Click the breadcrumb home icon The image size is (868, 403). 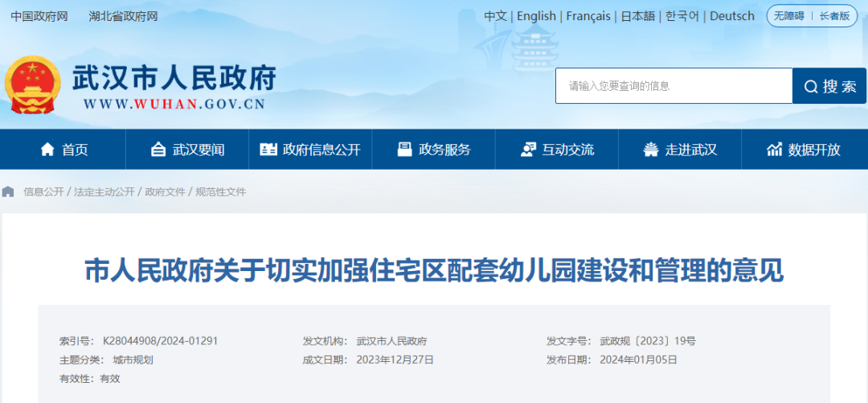tap(8, 191)
